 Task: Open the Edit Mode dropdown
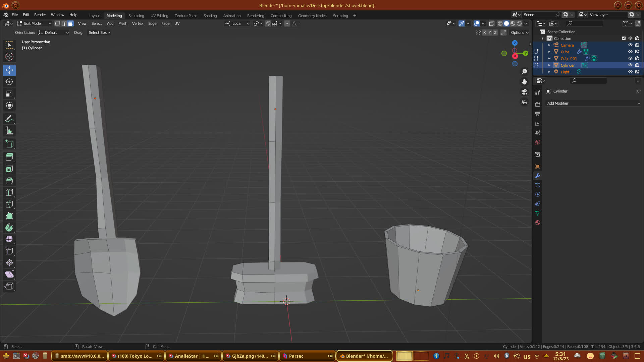coord(34,23)
